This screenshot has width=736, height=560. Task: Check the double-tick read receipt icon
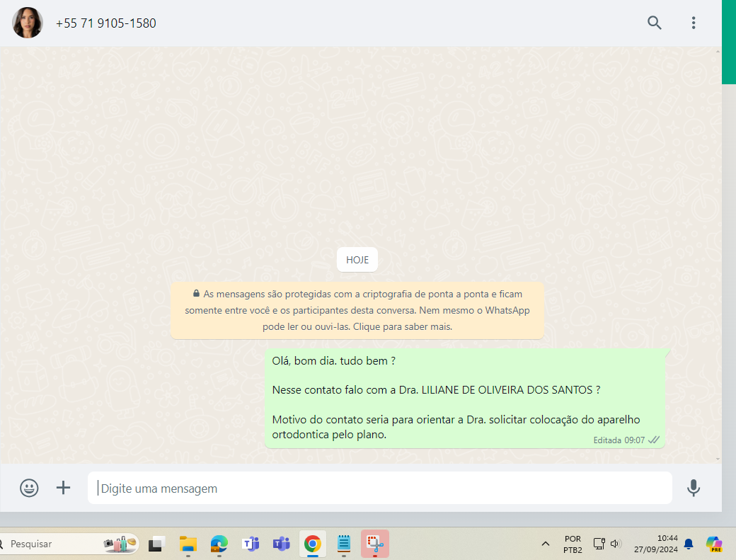(x=654, y=440)
